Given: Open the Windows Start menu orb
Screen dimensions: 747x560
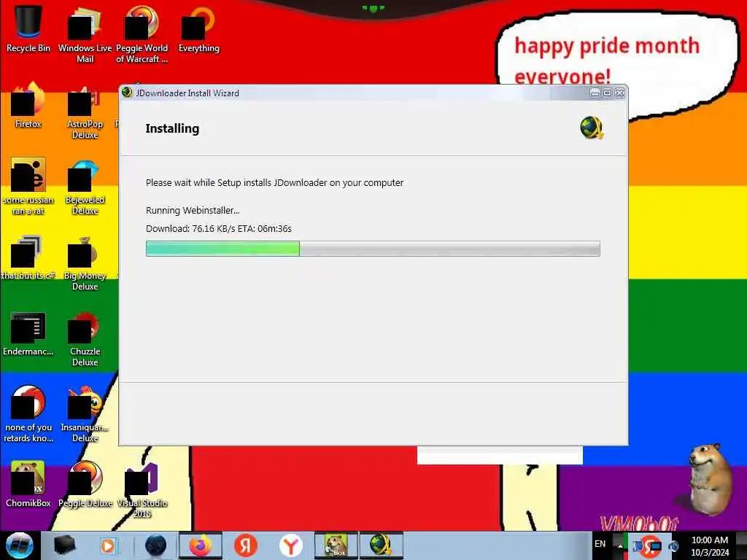Looking at the screenshot, I should pyautogui.click(x=20, y=545).
